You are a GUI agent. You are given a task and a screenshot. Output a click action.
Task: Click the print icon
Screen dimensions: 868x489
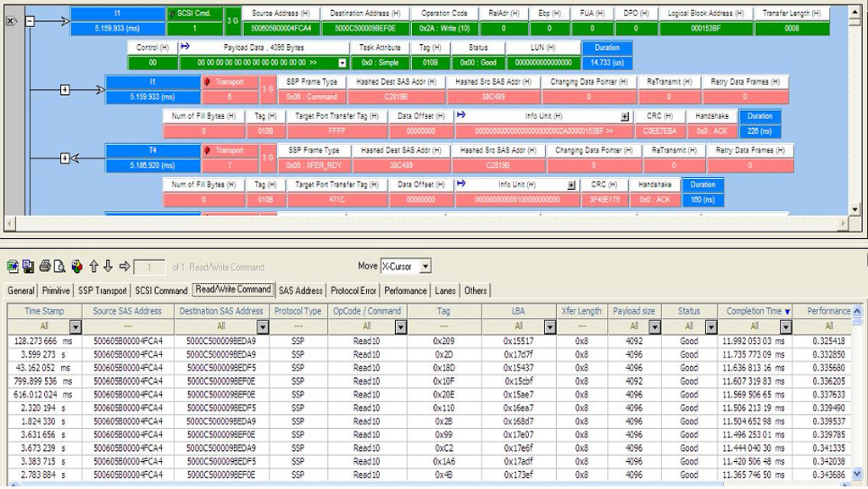[44, 266]
